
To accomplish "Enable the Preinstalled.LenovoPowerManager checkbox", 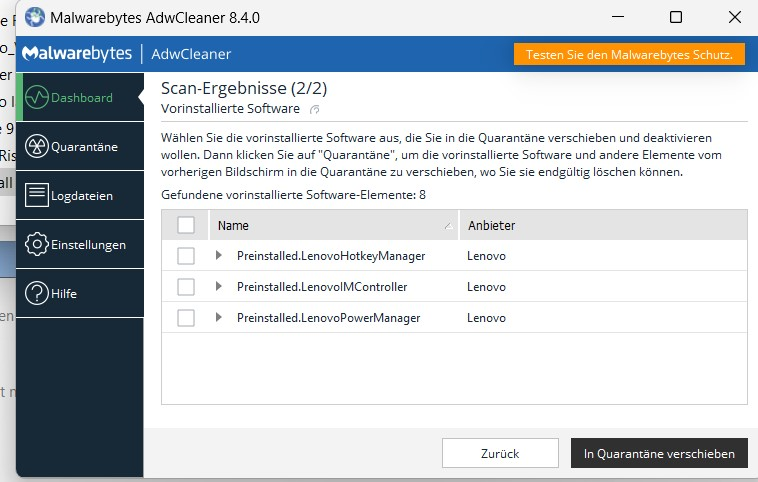I will (x=186, y=318).
